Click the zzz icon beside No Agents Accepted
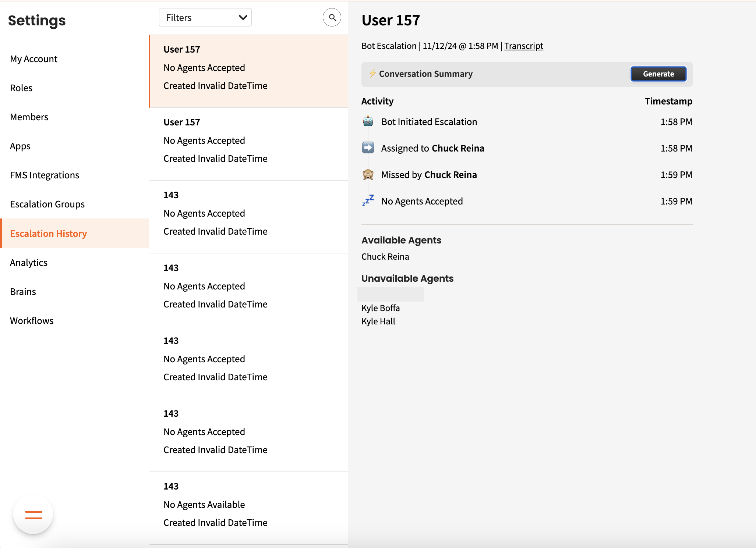 tap(368, 201)
